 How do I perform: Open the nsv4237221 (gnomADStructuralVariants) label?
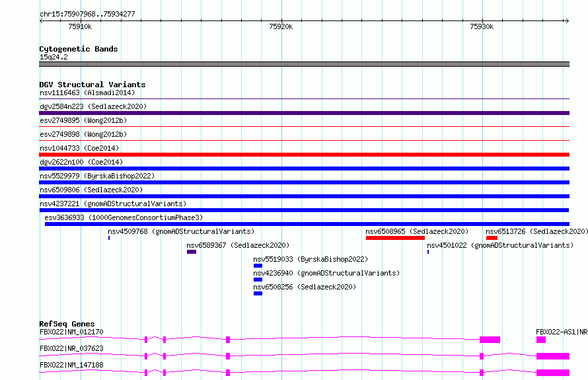pyautogui.click(x=113, y=204)
